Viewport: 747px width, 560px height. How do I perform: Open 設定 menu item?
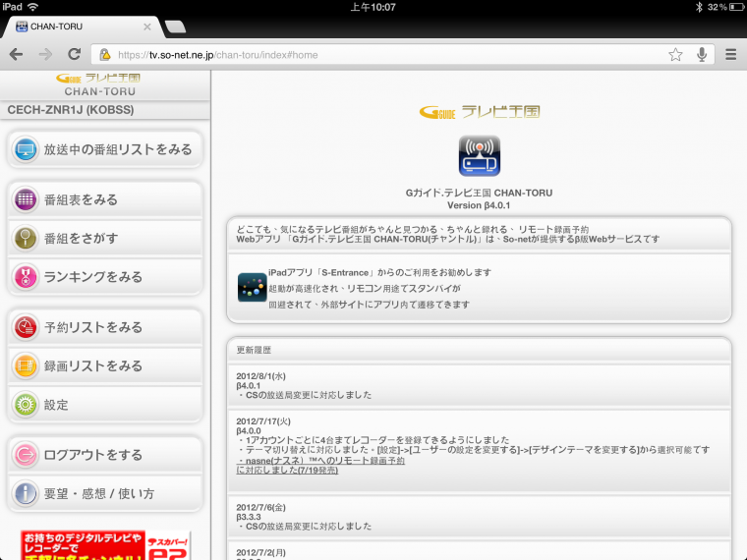pyautogui.click(x=105, y=405)
